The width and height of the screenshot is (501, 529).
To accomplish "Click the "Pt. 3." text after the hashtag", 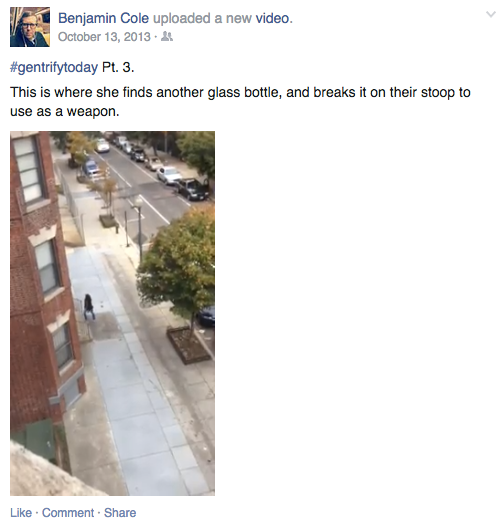I will pyautogui.click(x=118, y=67).
